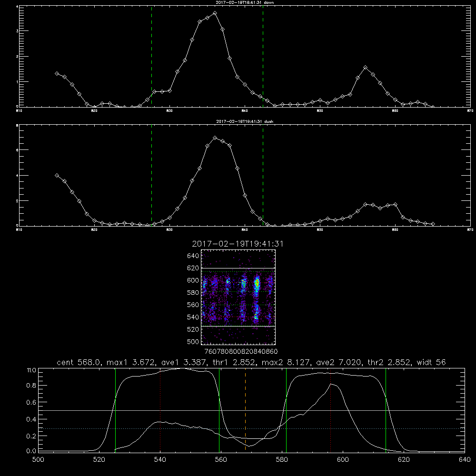The height and width of the screenshot is (476, 476).
Task: Click the 840 tick label under the dusk plot
Action: coord(245,230)
